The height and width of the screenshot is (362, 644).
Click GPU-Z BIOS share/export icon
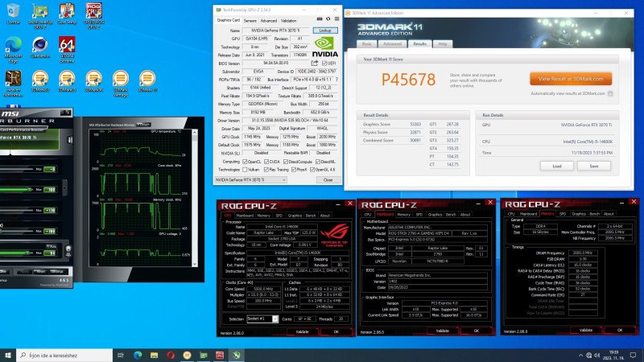(x=315, y=64)
